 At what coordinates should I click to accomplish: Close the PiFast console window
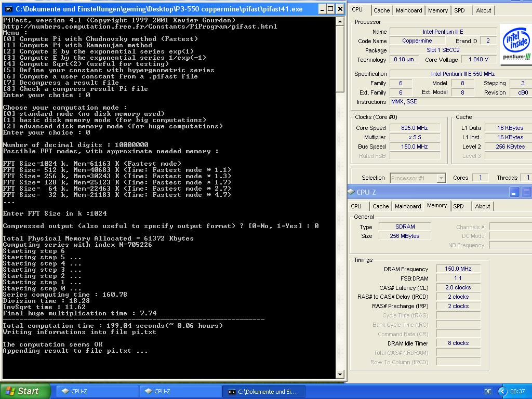[x=340, y=9]
